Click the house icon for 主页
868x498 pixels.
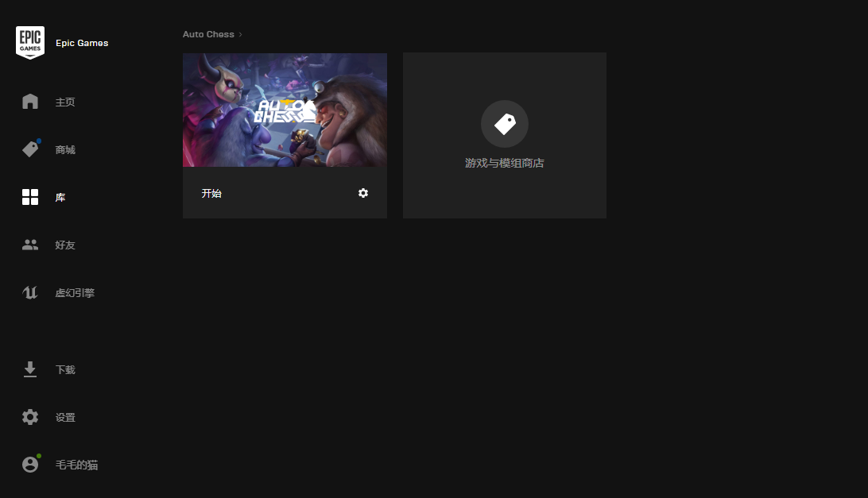30,102
